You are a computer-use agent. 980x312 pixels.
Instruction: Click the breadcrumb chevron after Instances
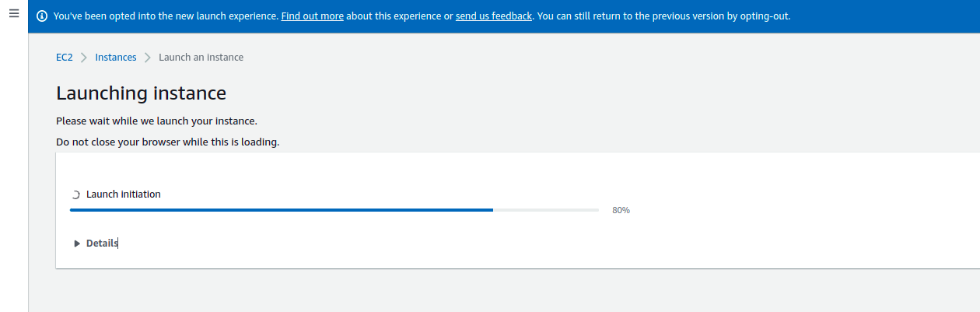(x=148, y=58)
